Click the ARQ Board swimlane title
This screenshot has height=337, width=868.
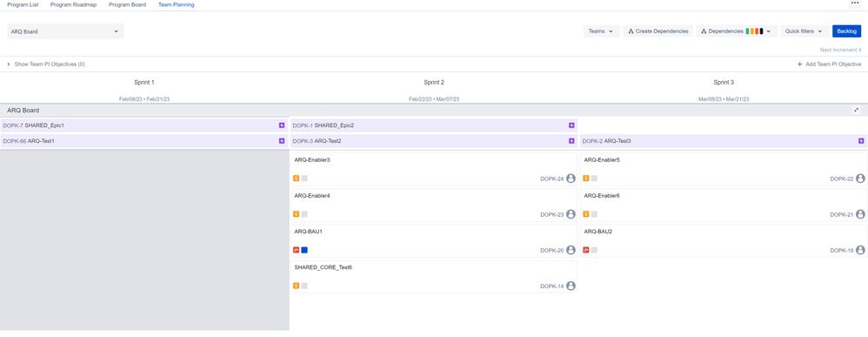pos(23,111)
